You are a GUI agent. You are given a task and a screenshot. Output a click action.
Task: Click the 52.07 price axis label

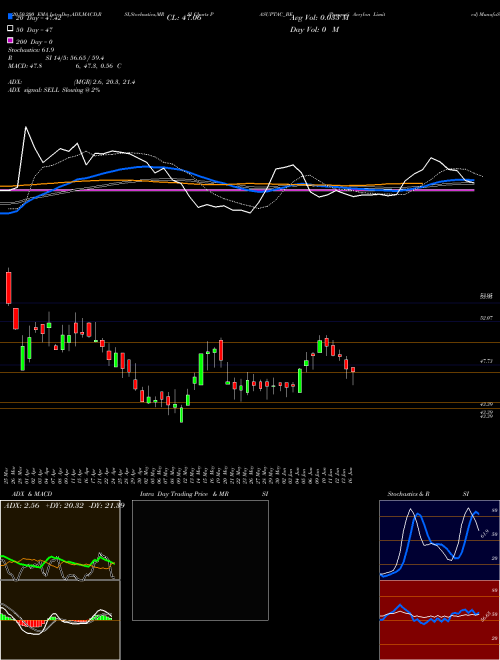tap(486, 319)
